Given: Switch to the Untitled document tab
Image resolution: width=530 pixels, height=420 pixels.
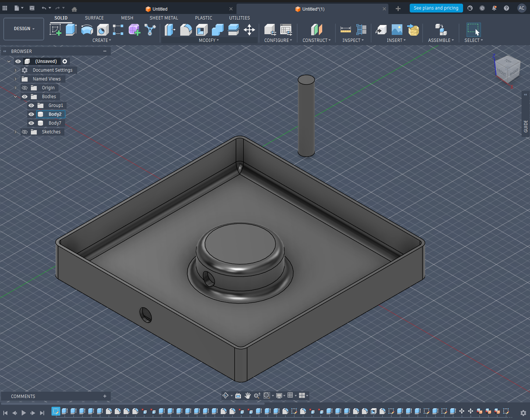Looking at the screenshot, I should point(161,8).
